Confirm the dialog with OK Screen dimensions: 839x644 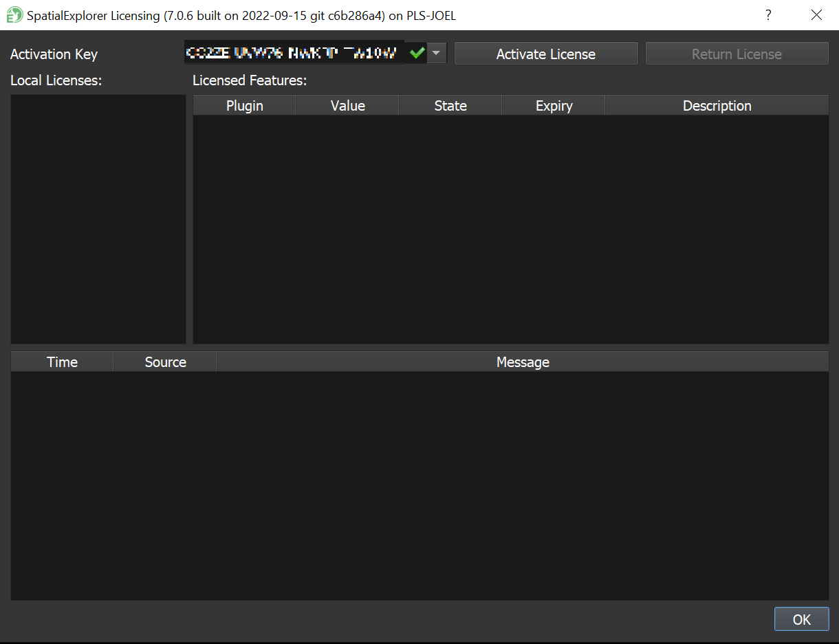[x=802, y=619]
